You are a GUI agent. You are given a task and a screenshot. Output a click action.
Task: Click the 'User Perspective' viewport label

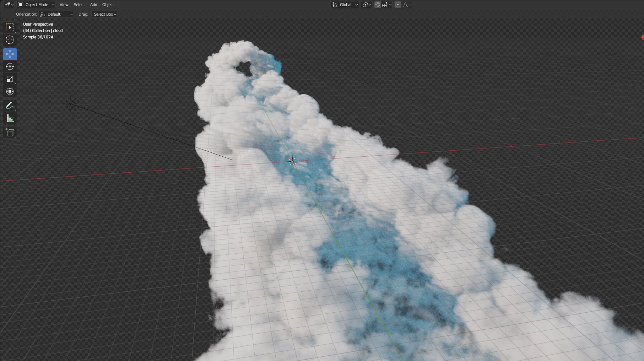tap(38, 24)
